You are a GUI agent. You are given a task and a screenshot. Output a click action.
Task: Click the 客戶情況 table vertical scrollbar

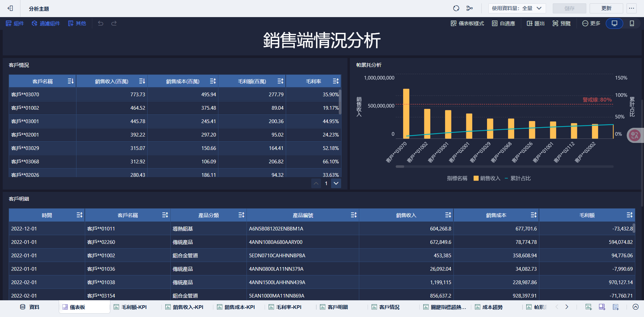340,102
